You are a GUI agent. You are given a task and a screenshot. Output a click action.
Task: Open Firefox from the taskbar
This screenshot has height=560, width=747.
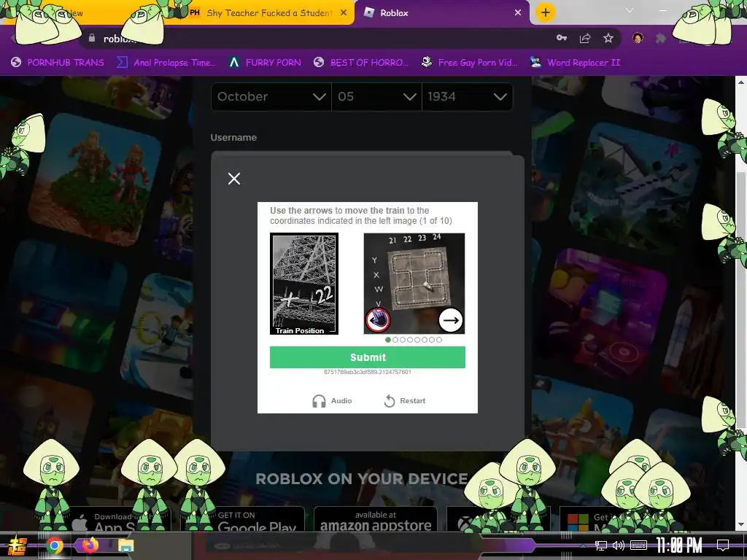coord(90,545)
